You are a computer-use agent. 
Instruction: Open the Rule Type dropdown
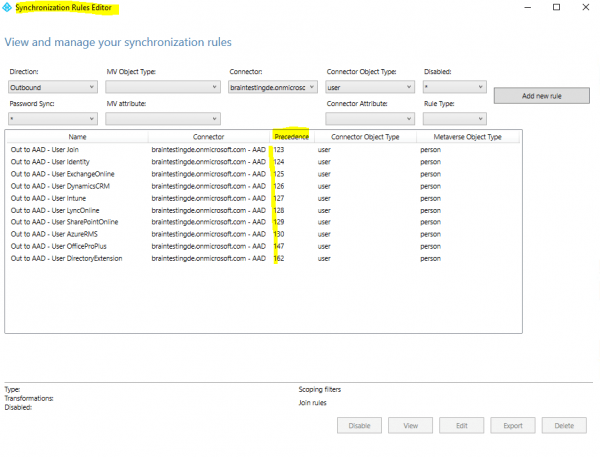[454, 118]
